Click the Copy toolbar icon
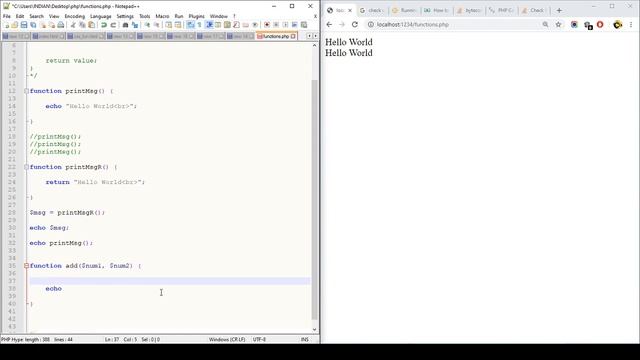The image size is (640, 360). tap(82, 25)
